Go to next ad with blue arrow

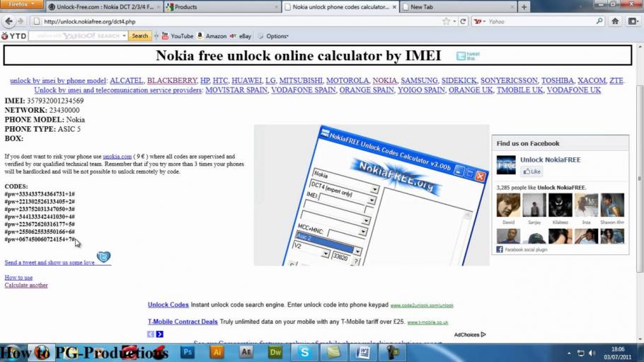tap(160, 334)
